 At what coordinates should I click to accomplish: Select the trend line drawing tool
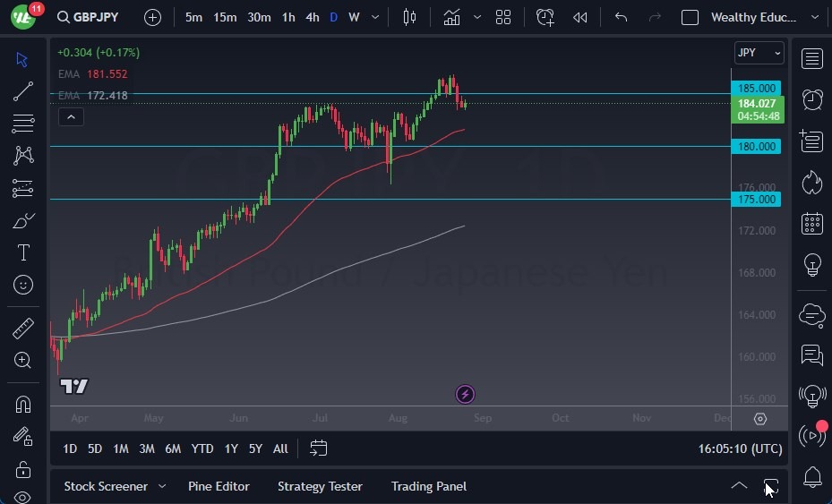tap(23, 90)
